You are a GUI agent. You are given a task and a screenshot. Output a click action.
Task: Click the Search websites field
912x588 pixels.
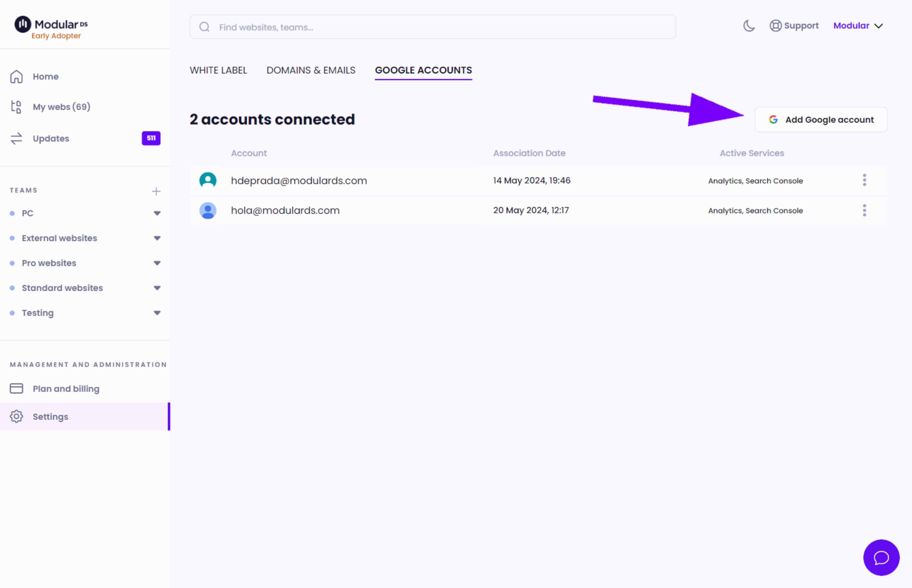(x=433, y=27)
